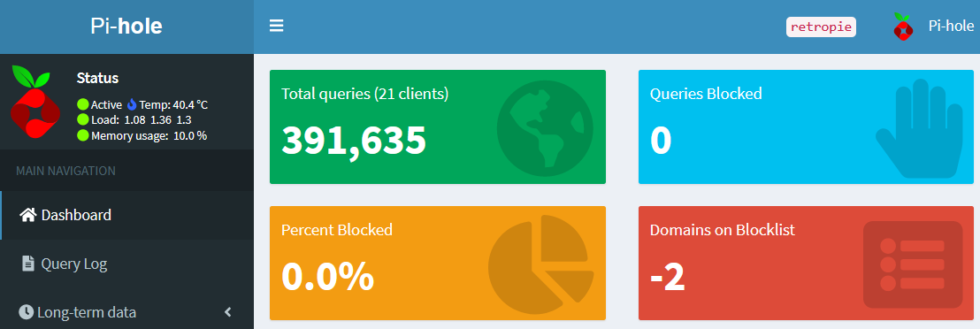Click the Pi-hole logo icon in top right

pyautogui.click(x=903, y=27)
